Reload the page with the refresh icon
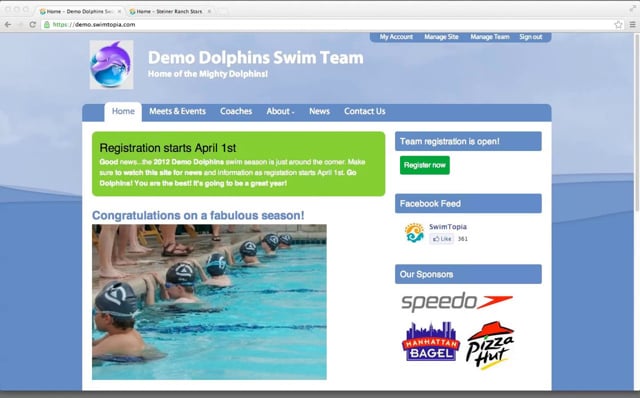640x398 pixels. 32,24
